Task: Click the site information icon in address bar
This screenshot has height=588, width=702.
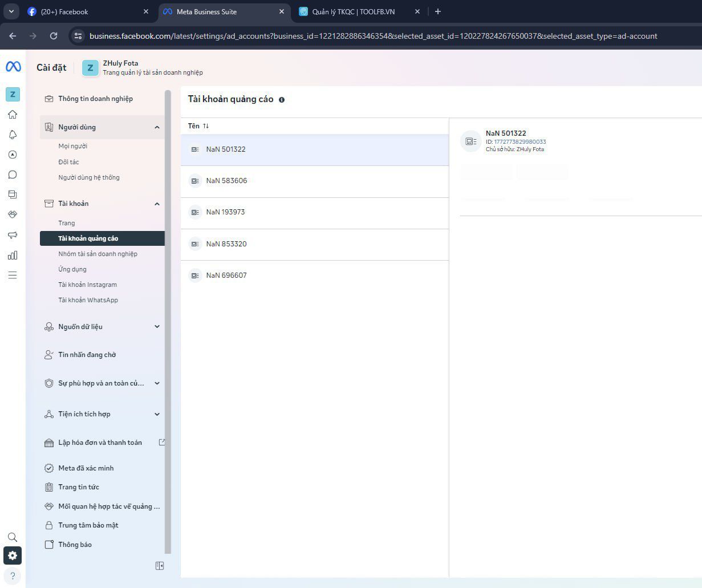Action: [x=78, y=36]
